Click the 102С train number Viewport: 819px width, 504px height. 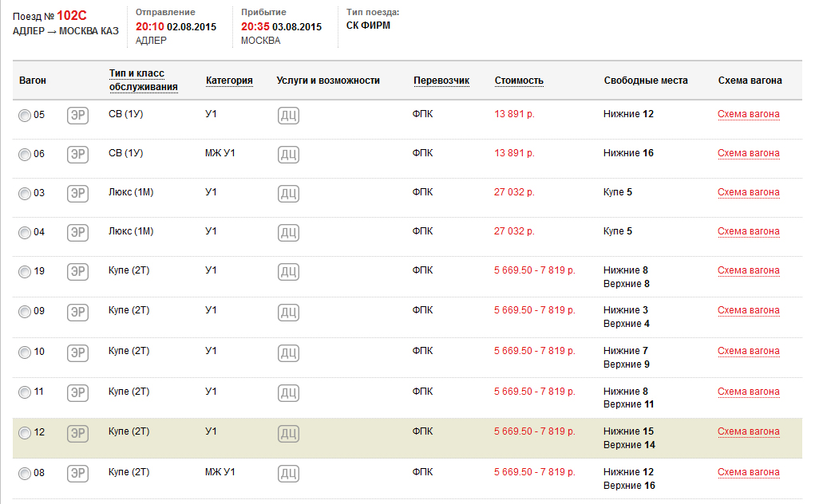[71, 16]
